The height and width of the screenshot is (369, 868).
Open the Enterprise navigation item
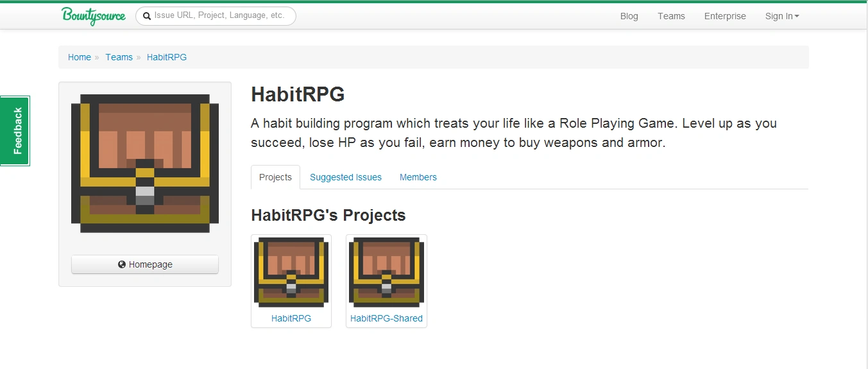click(725, 16)
